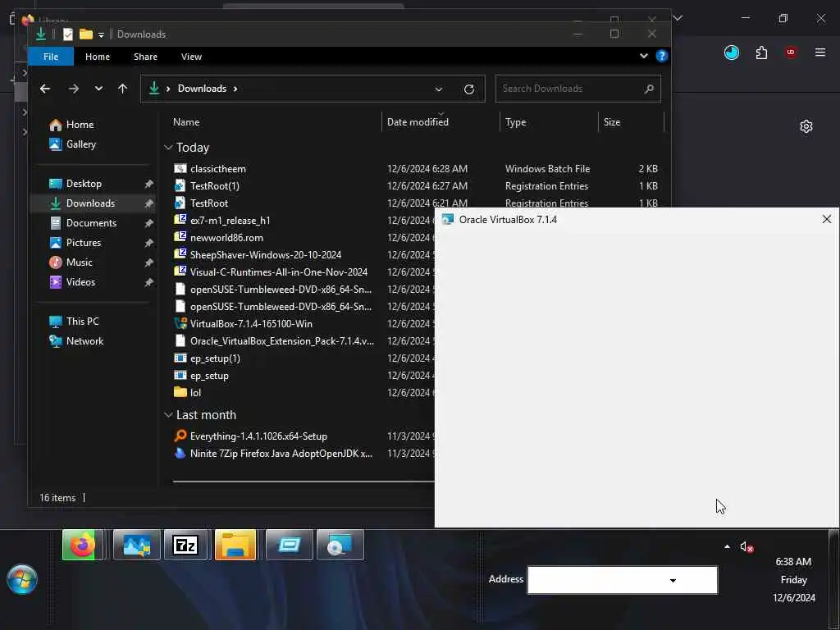Screen dimensions: 840x630
Task: Switch to the View ribbon tab
Action: click(191, 57)
